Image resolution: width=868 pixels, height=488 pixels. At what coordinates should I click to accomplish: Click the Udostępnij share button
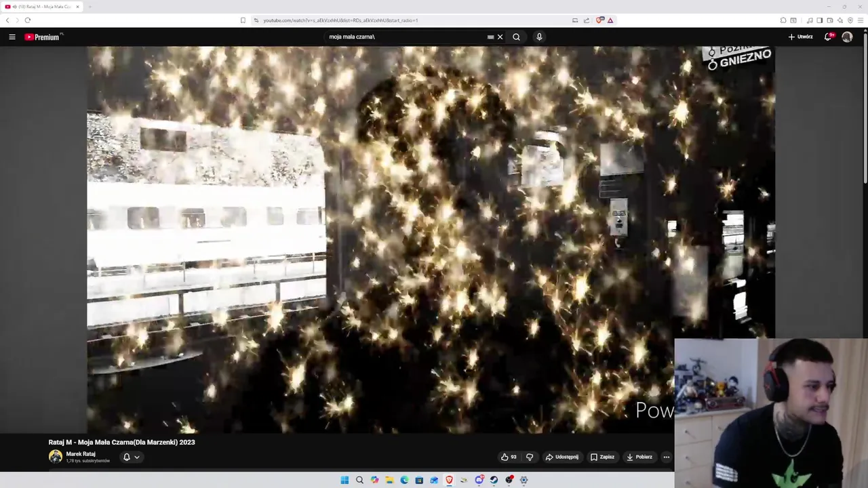pos(562,457)
